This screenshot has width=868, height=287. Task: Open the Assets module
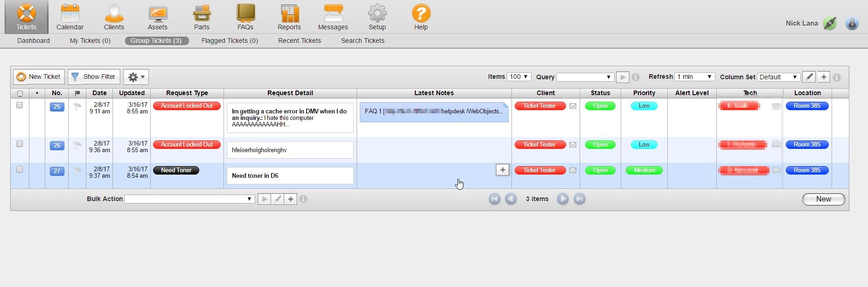158,17
